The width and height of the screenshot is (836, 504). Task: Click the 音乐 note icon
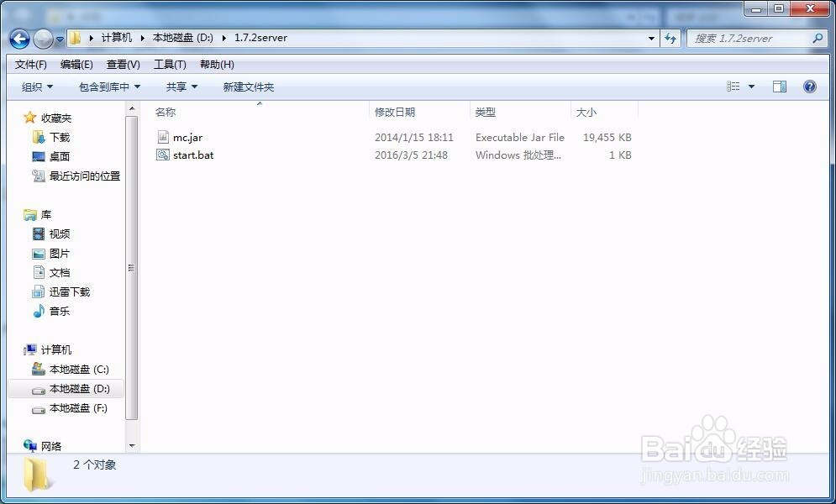tap(39, 311)
